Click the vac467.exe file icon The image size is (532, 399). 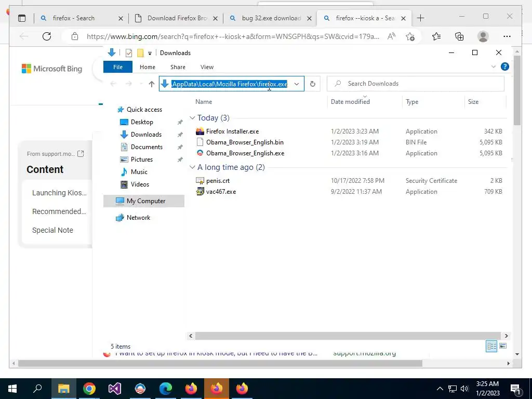[200, 192]
